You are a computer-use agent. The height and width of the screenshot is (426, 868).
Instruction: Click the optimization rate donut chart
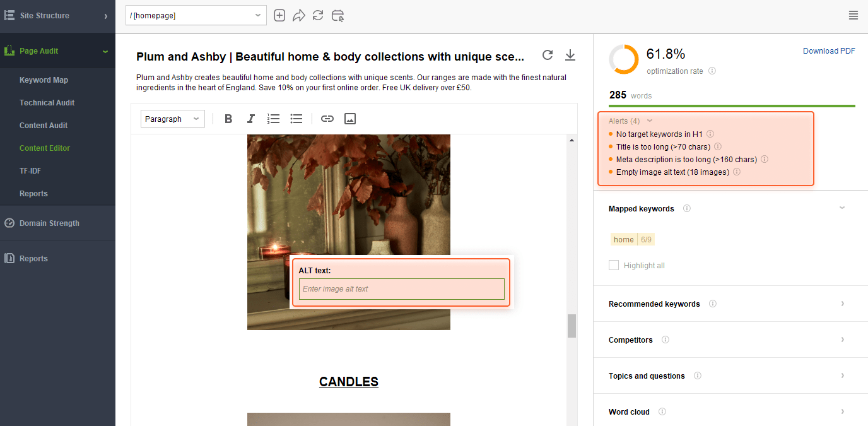point(624,59)
